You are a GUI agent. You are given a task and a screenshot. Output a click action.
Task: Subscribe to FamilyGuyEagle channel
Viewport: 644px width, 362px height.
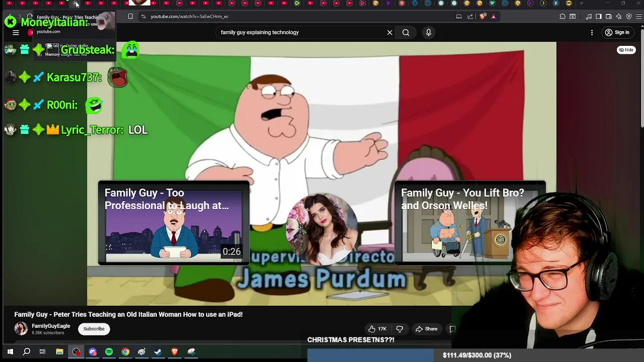click(x=94, y=329)
